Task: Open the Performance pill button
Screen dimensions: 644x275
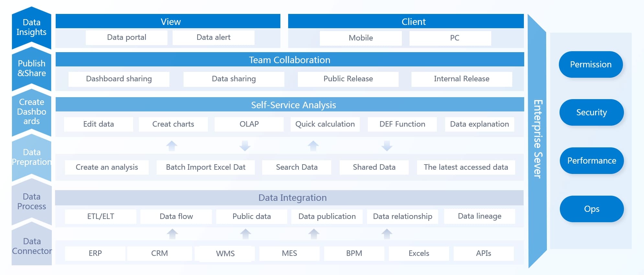Action: point(591,161)
